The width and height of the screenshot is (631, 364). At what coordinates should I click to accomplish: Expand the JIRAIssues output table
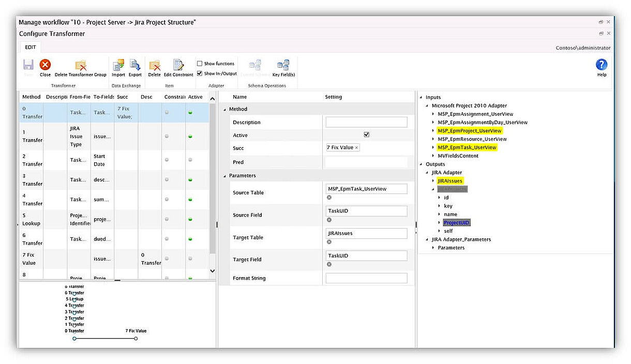(433, 181)
